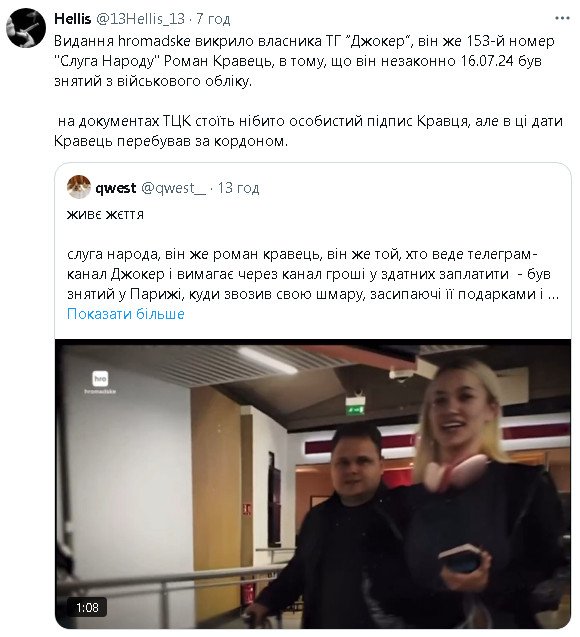
Task: Click the green exit sign in video
Action: click(x=355, y=405)
